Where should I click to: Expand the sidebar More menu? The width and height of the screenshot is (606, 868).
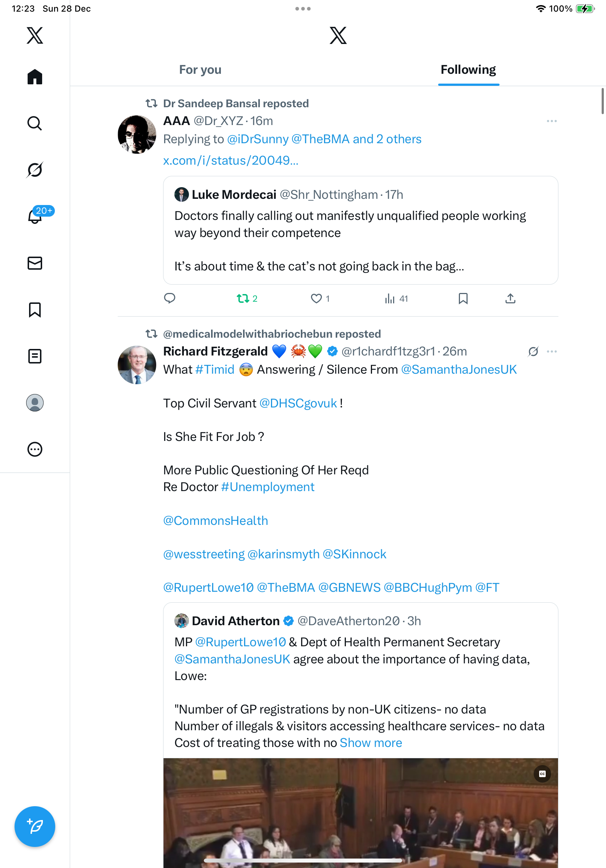click(x=35, y=449)
